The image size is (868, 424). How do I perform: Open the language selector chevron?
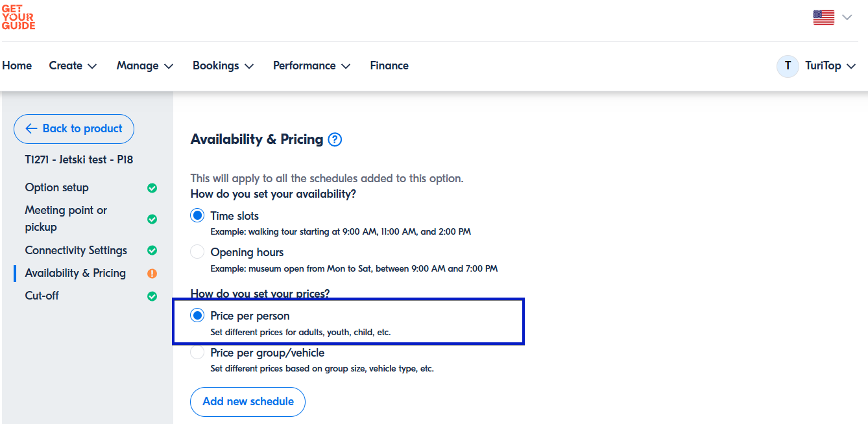tap(846, 18)
